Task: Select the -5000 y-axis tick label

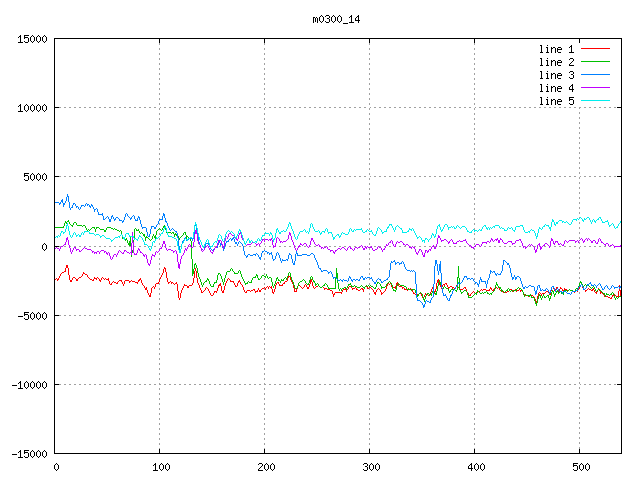Action: pos(31,315)
